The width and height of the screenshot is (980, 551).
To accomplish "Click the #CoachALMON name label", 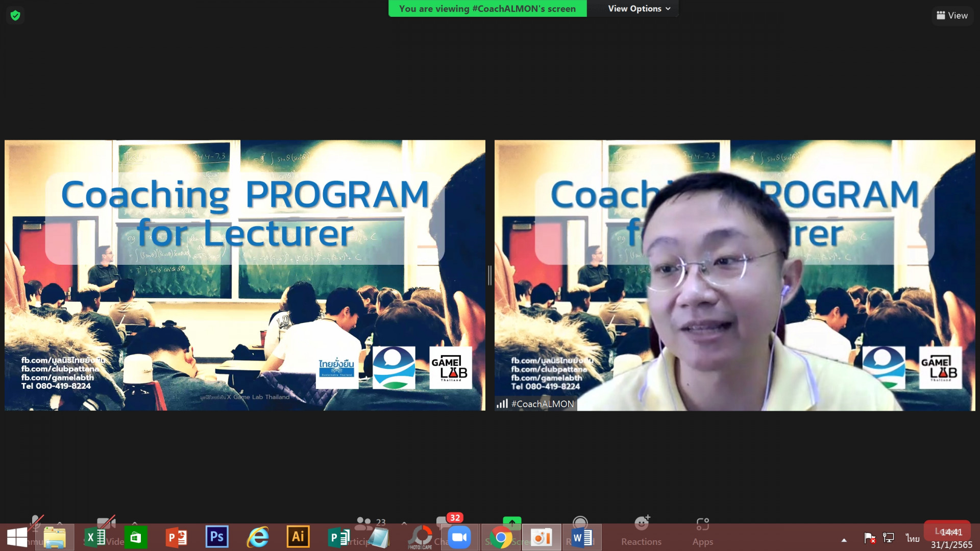I will (543, 404).
